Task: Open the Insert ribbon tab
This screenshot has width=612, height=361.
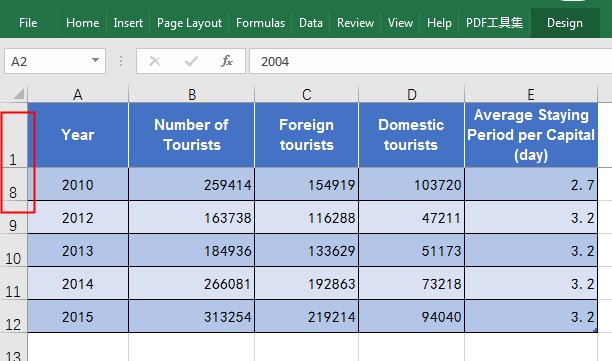Action: coord(128,23)
